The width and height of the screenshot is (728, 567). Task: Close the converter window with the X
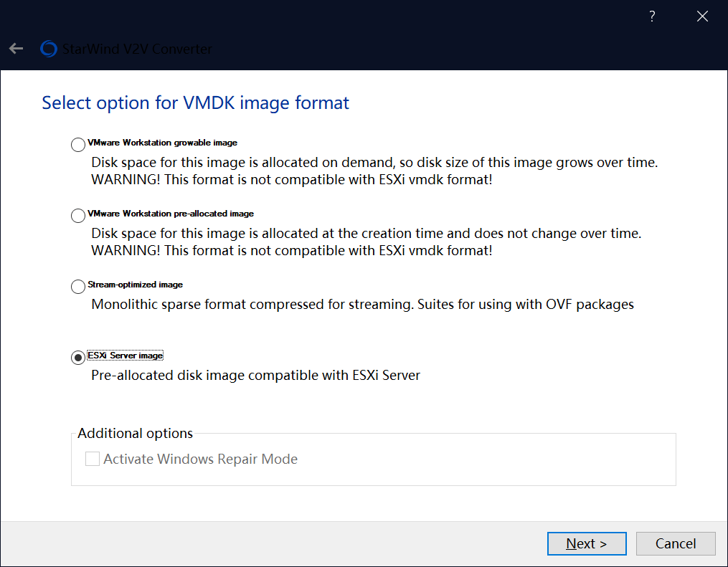(702, 16)
